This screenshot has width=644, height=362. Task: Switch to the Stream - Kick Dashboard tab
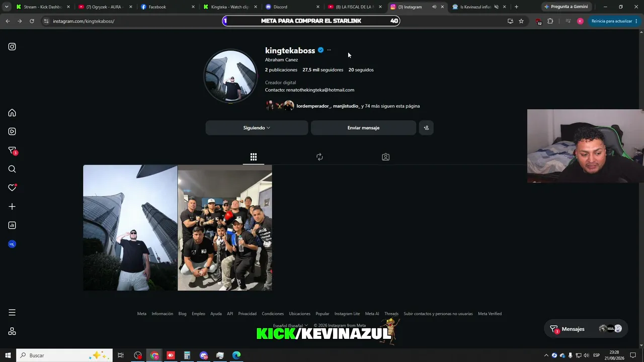44,7
